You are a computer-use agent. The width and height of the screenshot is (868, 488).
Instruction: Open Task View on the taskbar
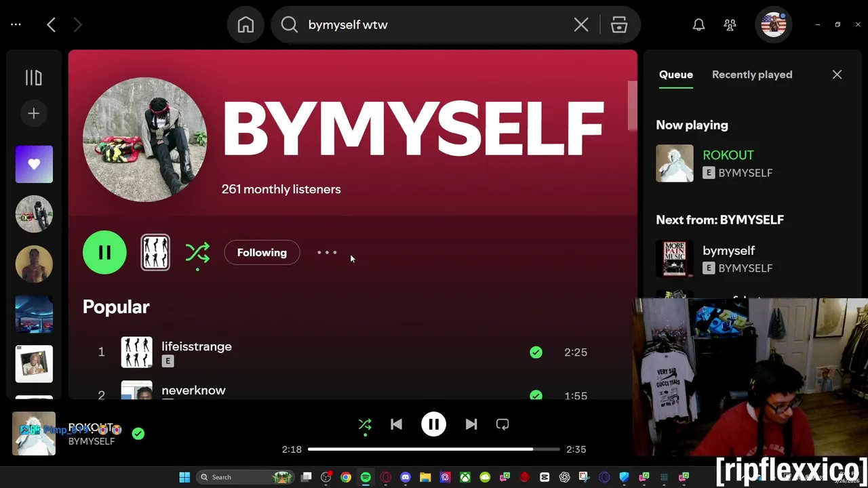click(307, 477)
